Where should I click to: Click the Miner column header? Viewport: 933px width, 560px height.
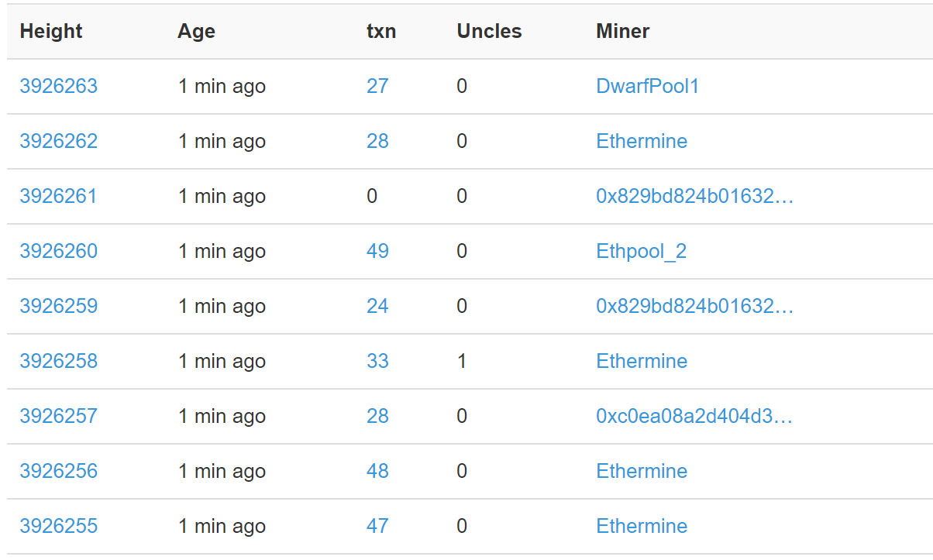623,31
